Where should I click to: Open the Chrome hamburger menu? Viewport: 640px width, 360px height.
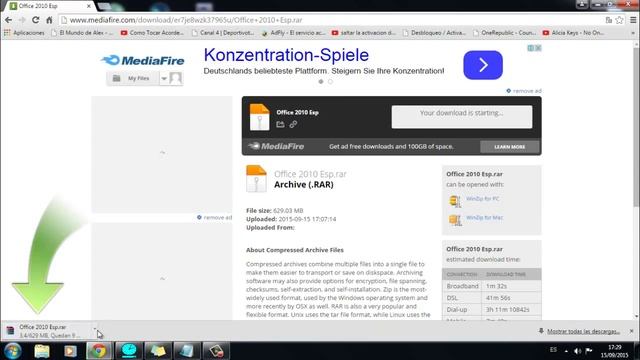(633, 20)
